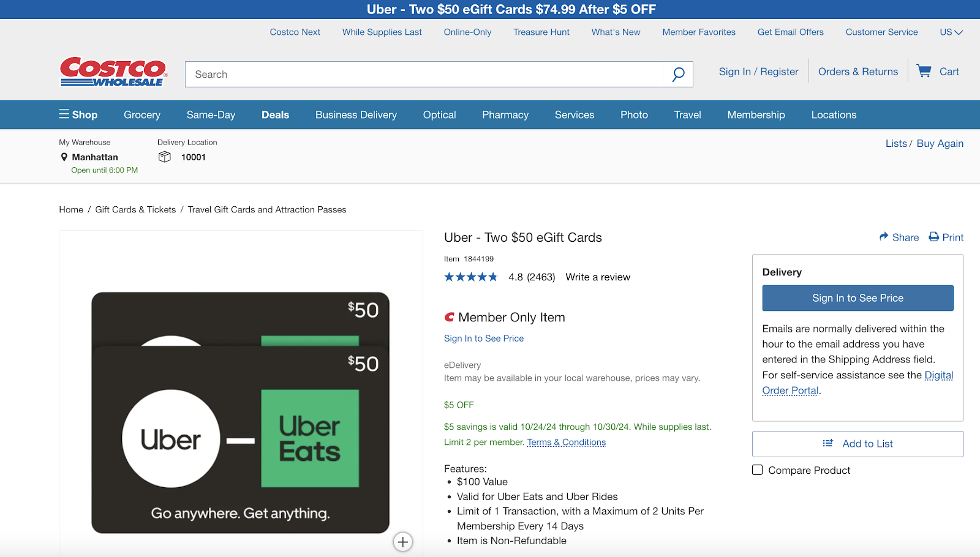Click the search magnifier icon
The image size is (980, 557).
(x=678, y=75)
